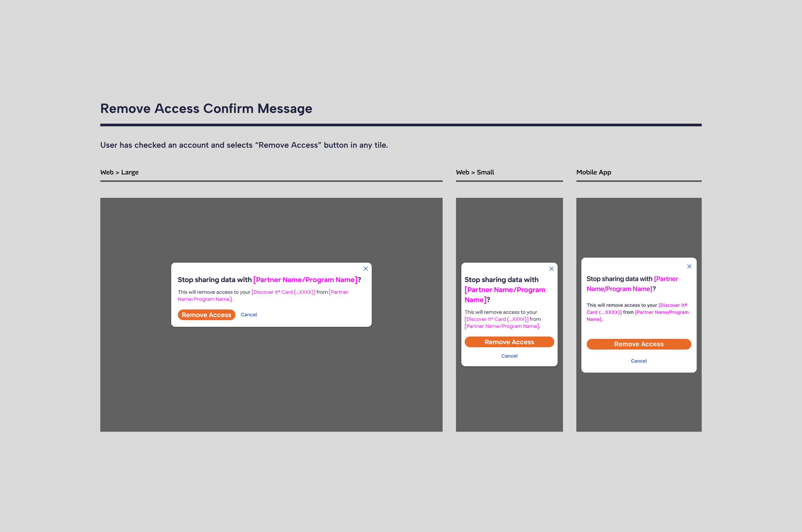Screen dimensions: 802x532
Task: Tap Cancel in the Mobile App dialog
Action: [639, 361]
